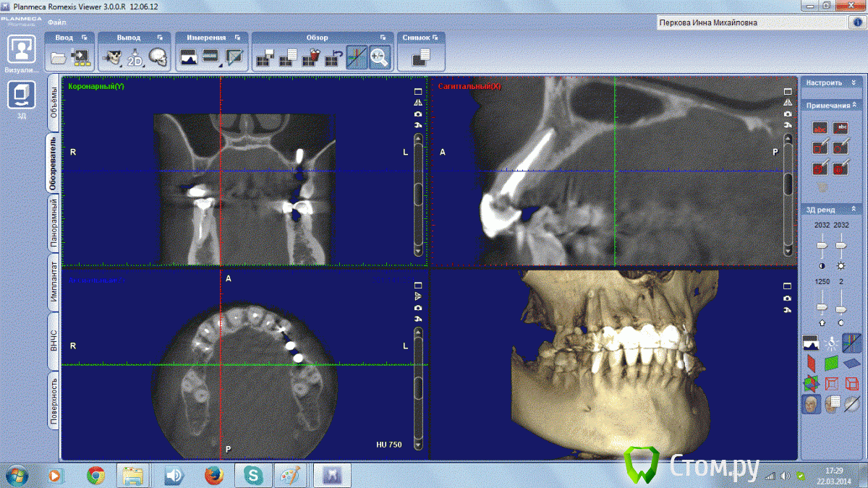Screen dimensions: 868x488
Task: Open the Обзор group options arrow
Action: tap(383, 38)
